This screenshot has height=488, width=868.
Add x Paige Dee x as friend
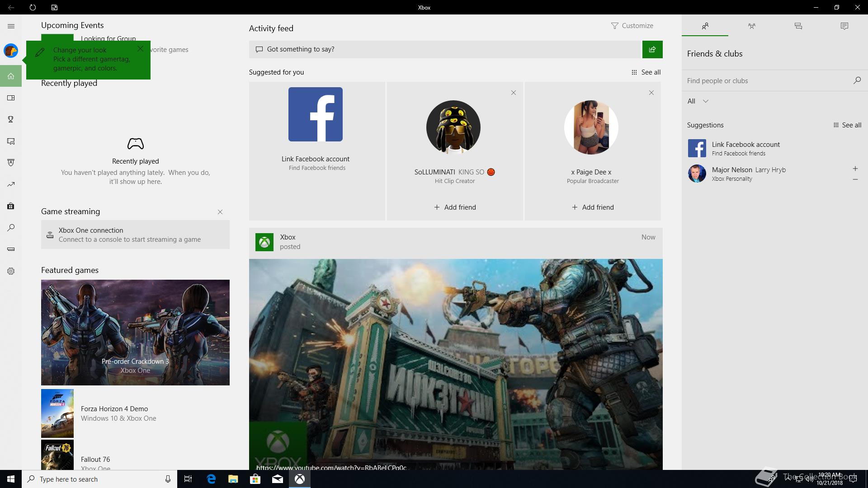click(x=593, y=207)
